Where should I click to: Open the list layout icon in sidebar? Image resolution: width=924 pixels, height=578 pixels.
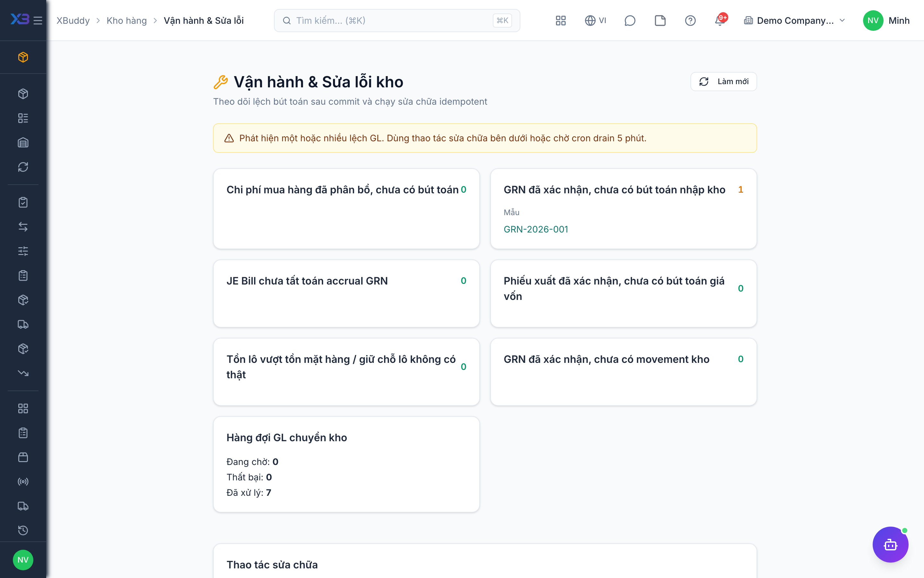coord(23,118)
